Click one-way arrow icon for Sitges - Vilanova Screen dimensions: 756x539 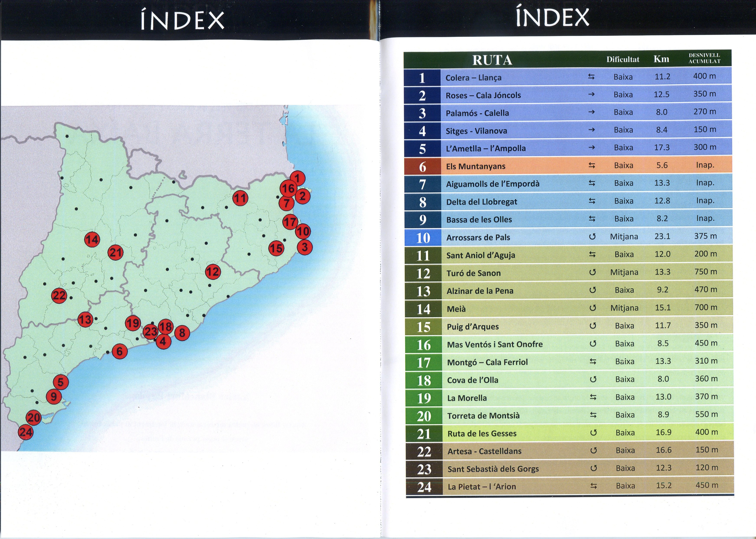(591, 130)
